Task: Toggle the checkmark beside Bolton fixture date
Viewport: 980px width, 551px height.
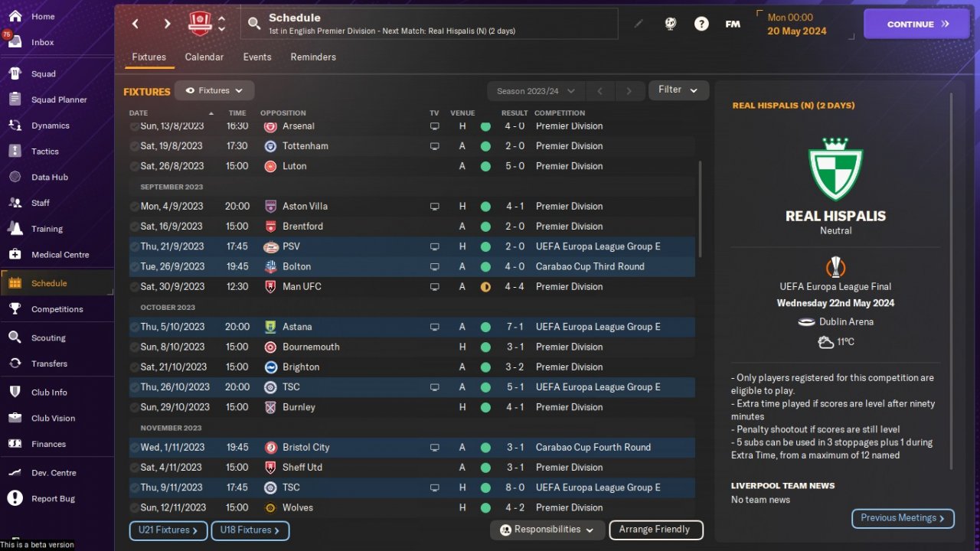Action: (135, 267)
